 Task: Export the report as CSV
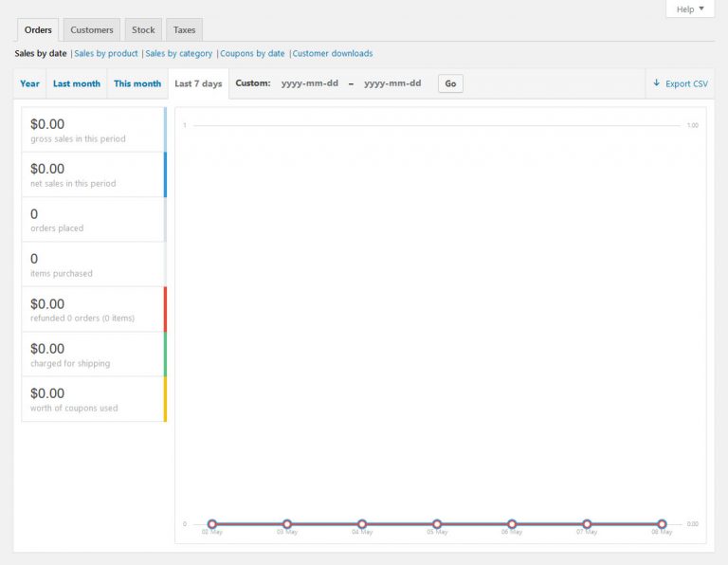681,83
